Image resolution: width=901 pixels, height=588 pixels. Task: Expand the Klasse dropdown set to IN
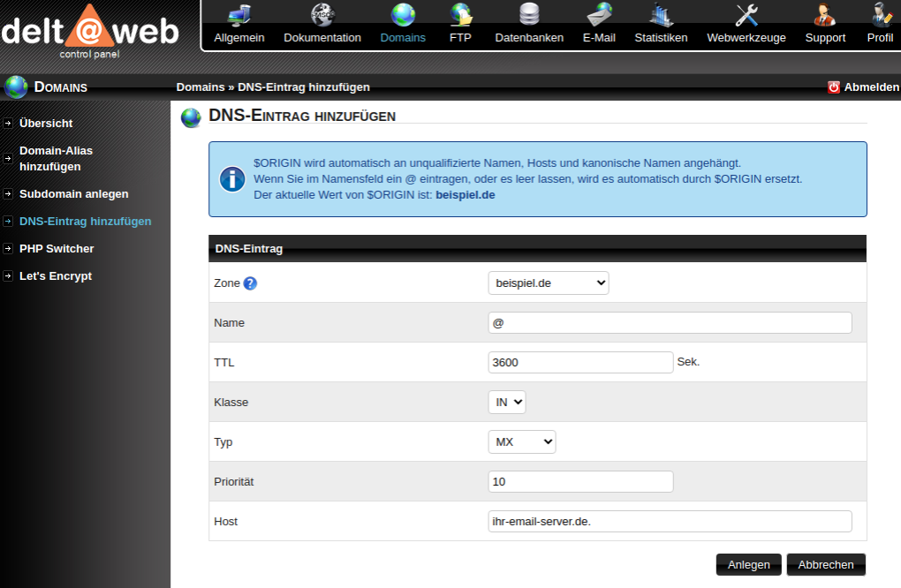(x=507, y=402)
